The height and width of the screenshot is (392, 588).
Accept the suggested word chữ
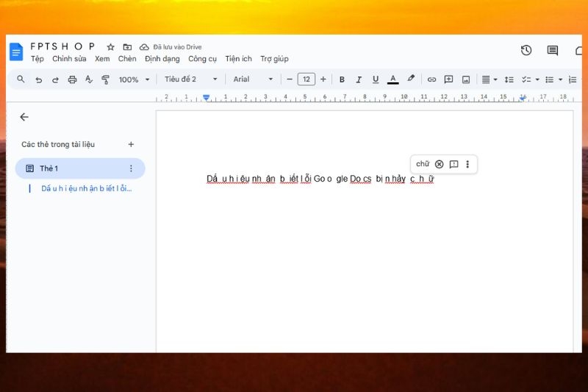click(x=423, y=164)
